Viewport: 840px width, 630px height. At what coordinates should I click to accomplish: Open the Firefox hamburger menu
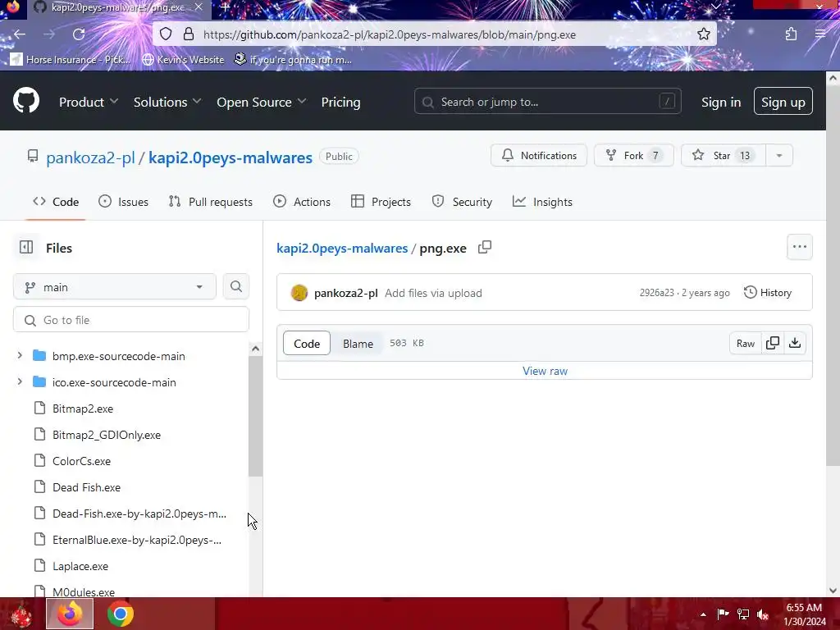(820, 34)
